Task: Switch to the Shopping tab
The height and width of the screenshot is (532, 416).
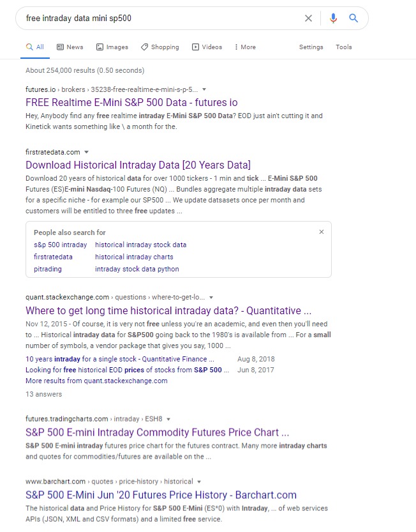Action: point(160,47)
